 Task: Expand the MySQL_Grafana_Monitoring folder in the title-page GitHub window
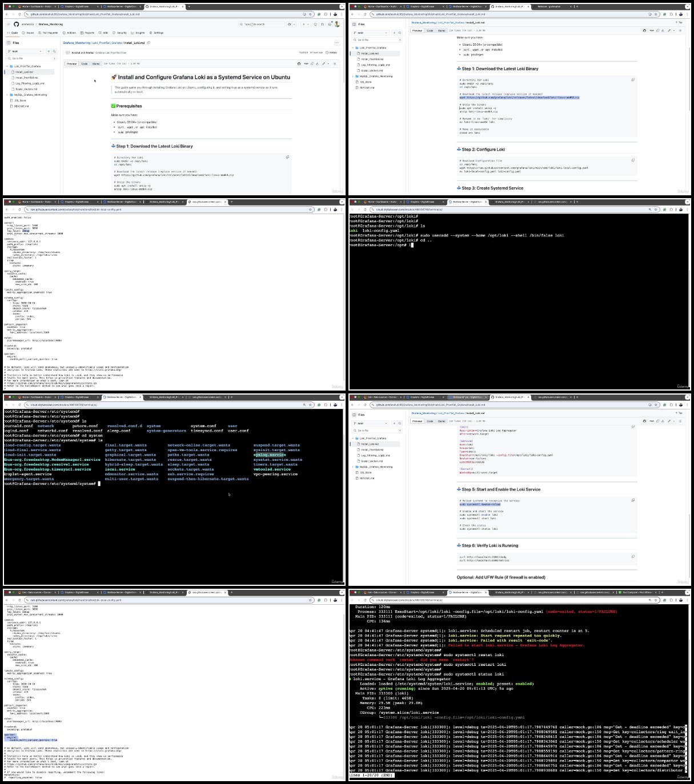7,95
